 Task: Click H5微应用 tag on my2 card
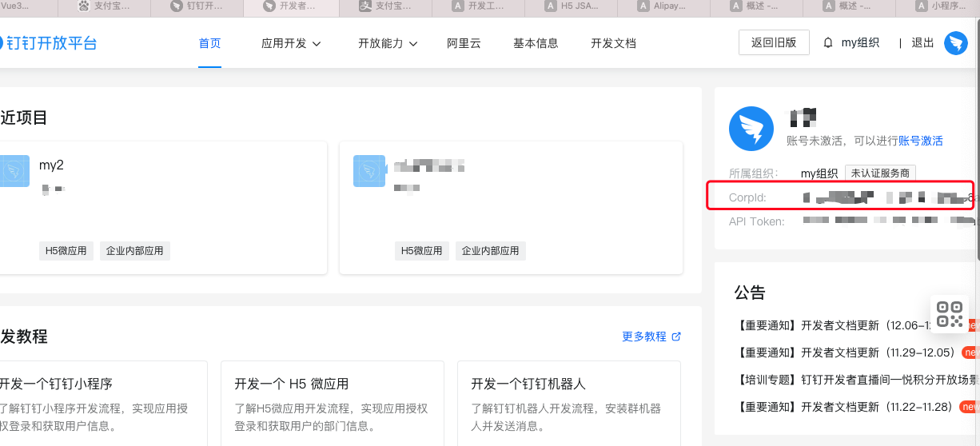pos(67,251)
